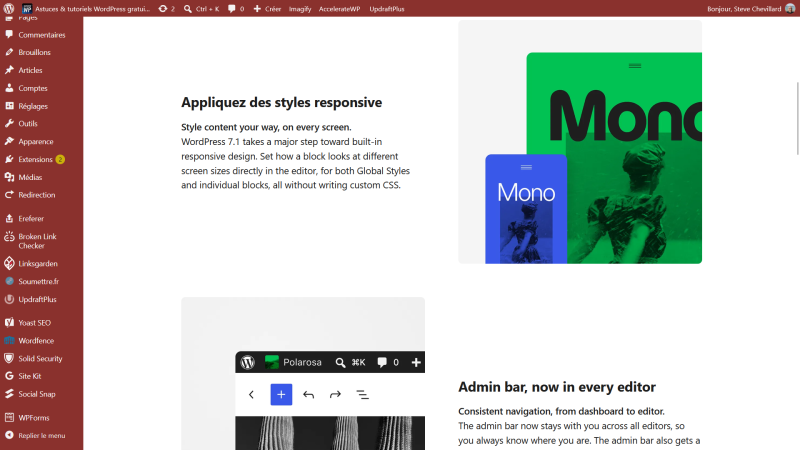Click the Wordfence logo icon
The image size is (800, 450).
point(9,340)
